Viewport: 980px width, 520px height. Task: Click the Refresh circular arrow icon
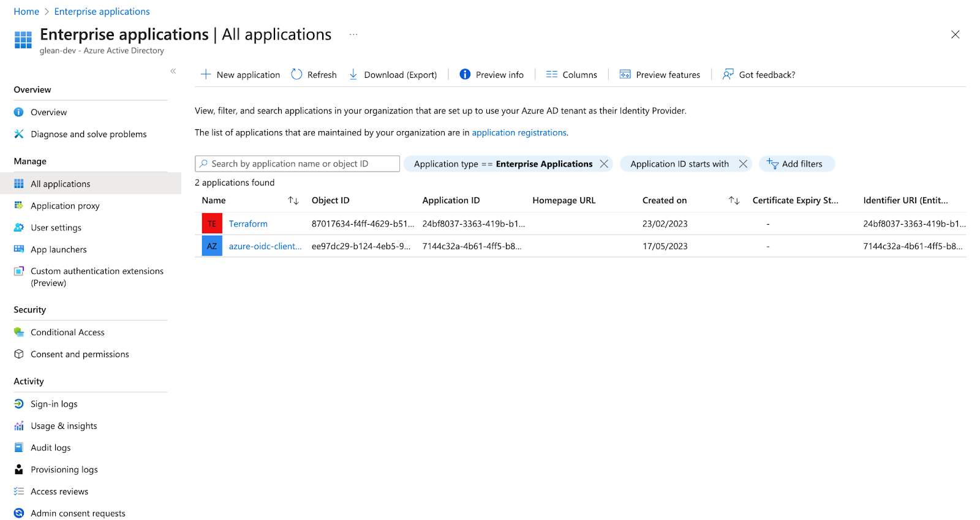[x=296, y=74]
